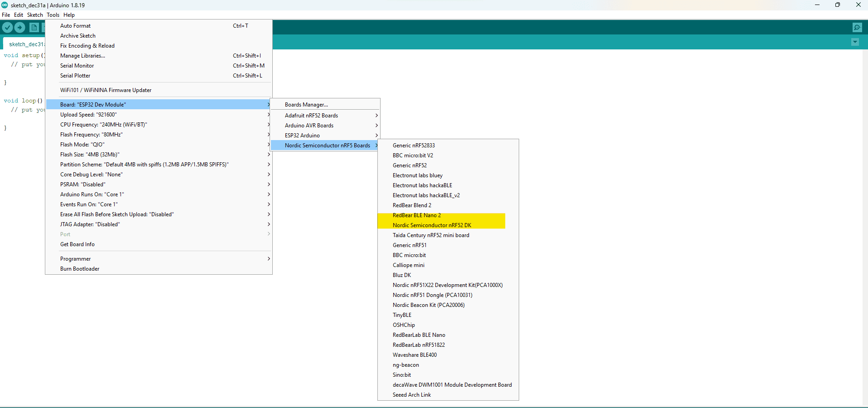868x408 pixels.
Task: Open the Help menu
Action: (x=69, y=15)
